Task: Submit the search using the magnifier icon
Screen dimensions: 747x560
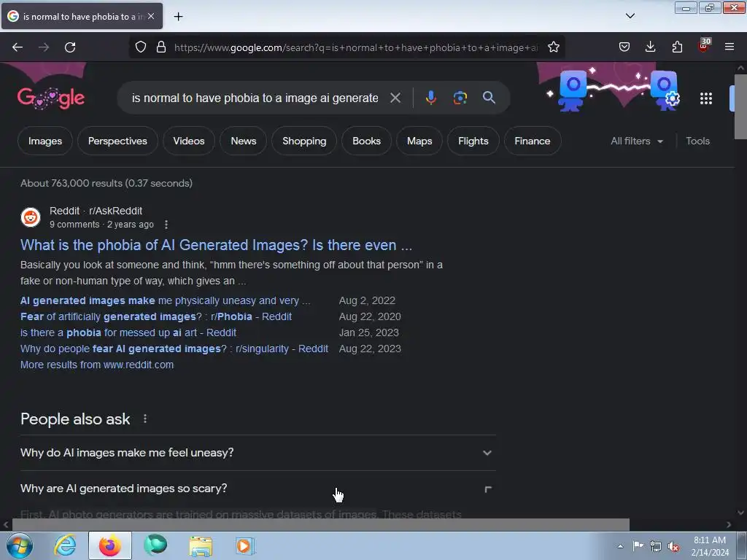Action: (x=489, y=98)
